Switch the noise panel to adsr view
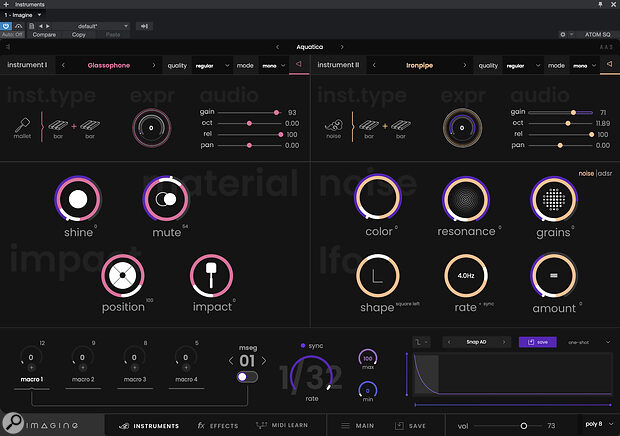The image size is (620, 436). pyautogui.click(x=605, y=173)
